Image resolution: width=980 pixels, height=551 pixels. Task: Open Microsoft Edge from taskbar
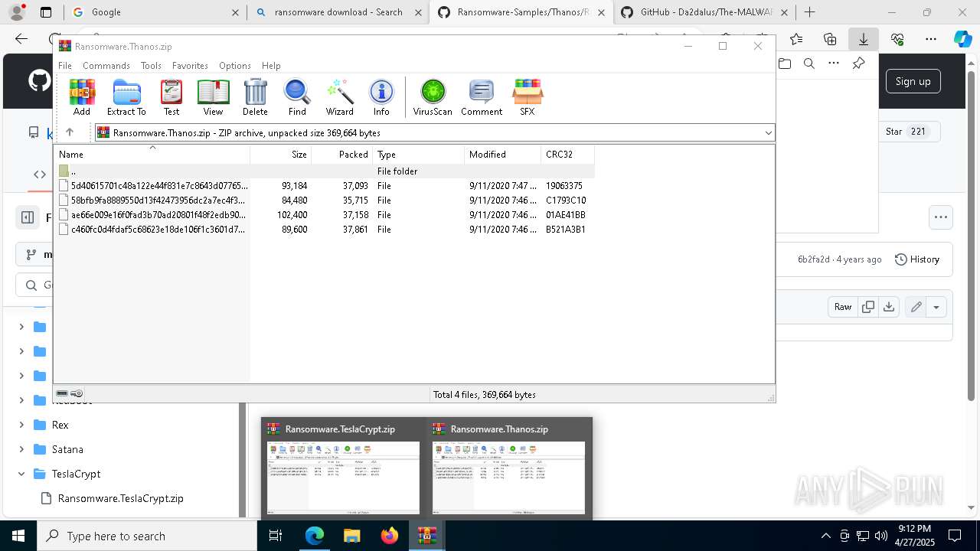click(315, 536)
